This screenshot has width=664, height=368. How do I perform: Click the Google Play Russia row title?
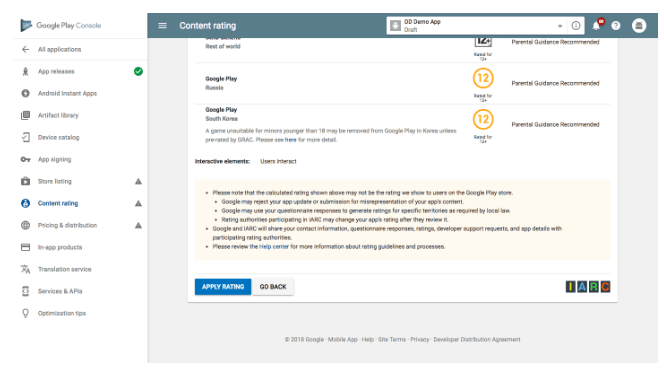[221, 79]
